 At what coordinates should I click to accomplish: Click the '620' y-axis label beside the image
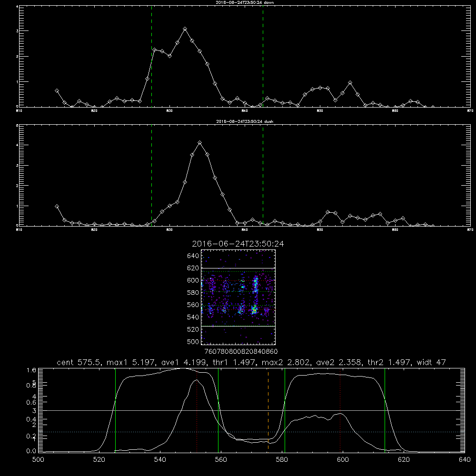(x=193, y=268)
